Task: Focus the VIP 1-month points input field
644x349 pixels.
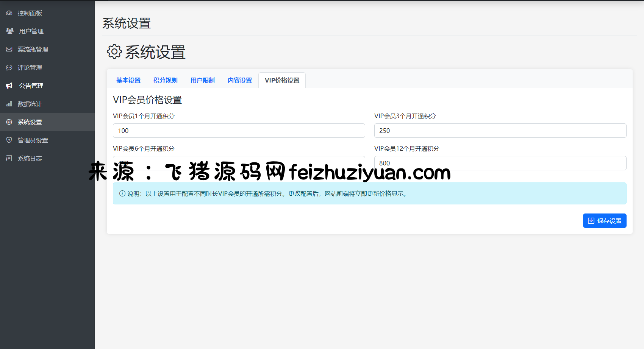Action: pos(239,131)
